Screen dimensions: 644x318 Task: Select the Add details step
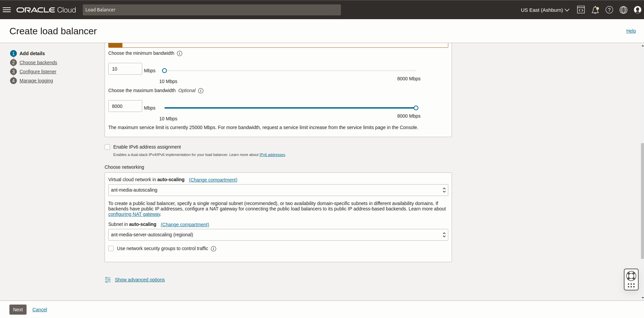tap(32, 53)
